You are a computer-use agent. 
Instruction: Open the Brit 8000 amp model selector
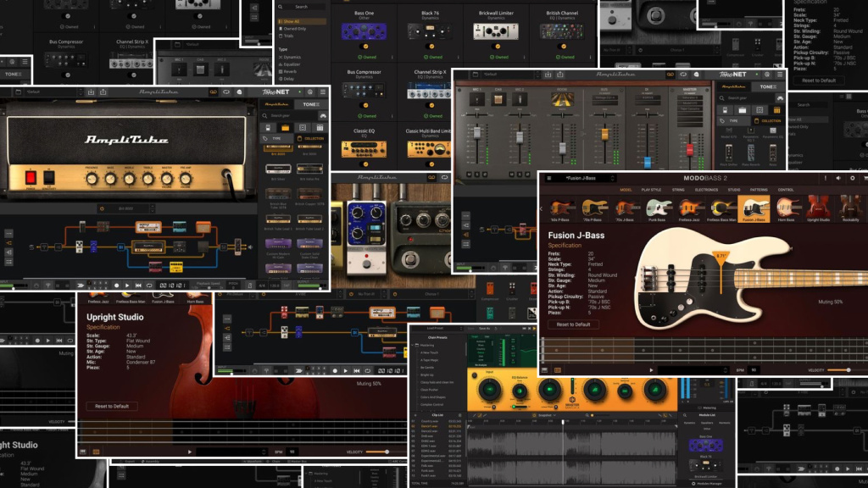(x=127, y=208)
